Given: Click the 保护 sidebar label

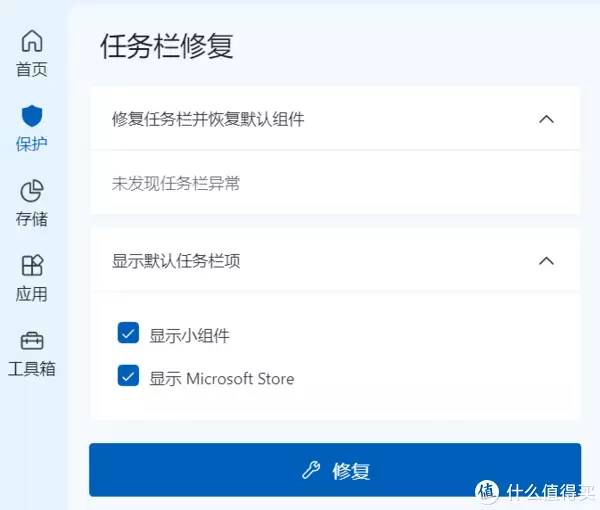Looking at the screenshot, I should click(x=32, y=144).
